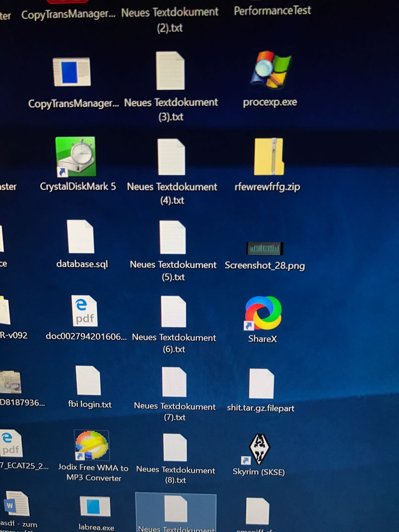Launch the Skyrim (SKSE) shortcut icon
The height and width of the screenshot is (532, 399).
(256, 449)
